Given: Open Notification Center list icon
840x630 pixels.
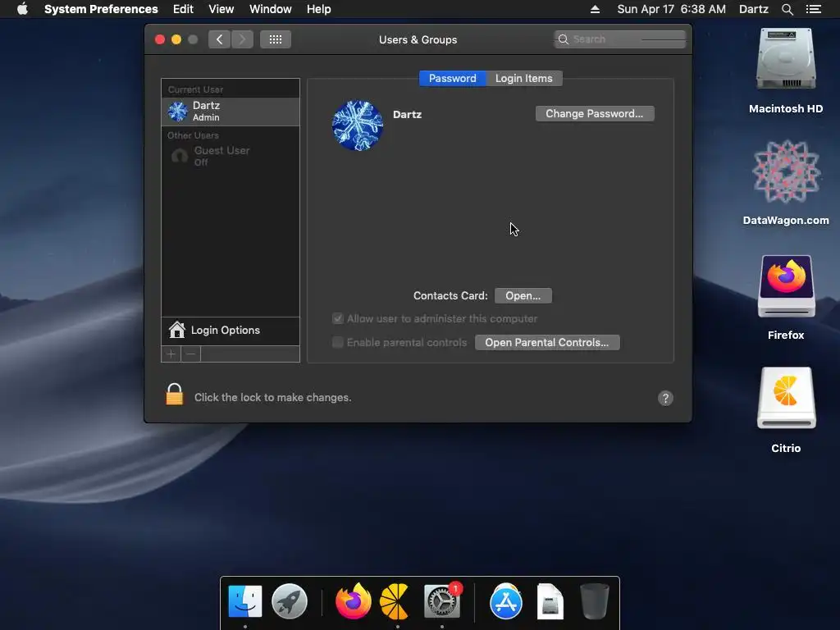Looking at the screenshot, I should [813, 9].
